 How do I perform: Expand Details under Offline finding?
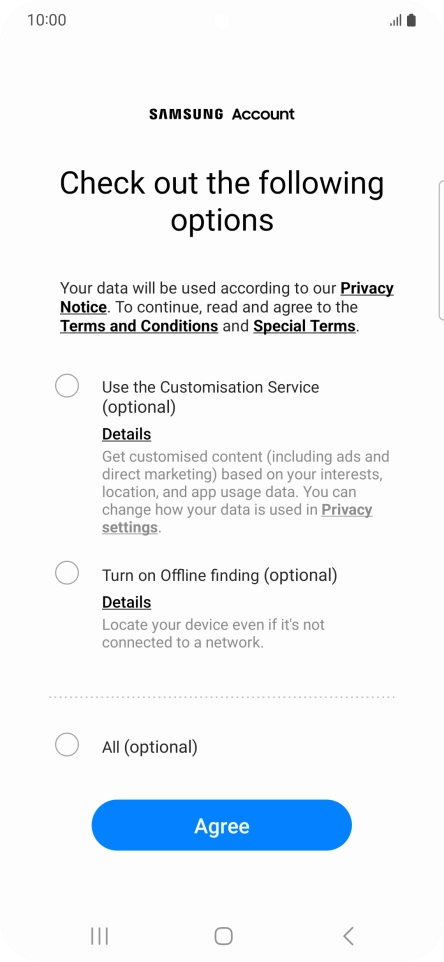point(126,602)
